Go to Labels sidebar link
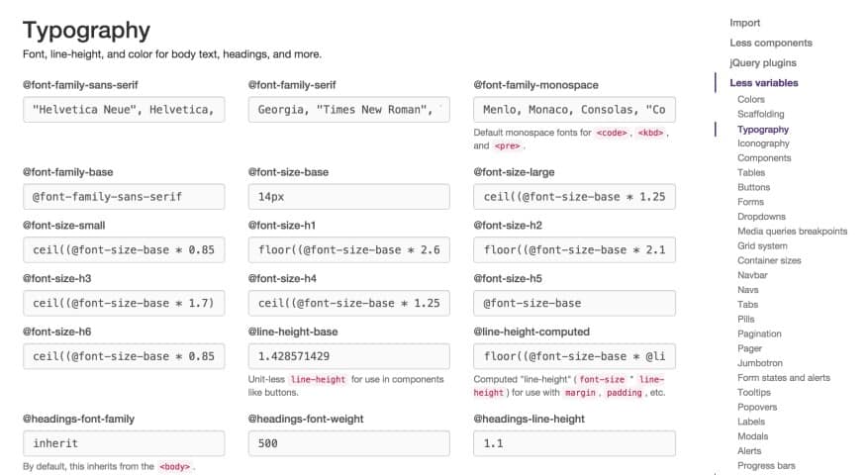 750,422
